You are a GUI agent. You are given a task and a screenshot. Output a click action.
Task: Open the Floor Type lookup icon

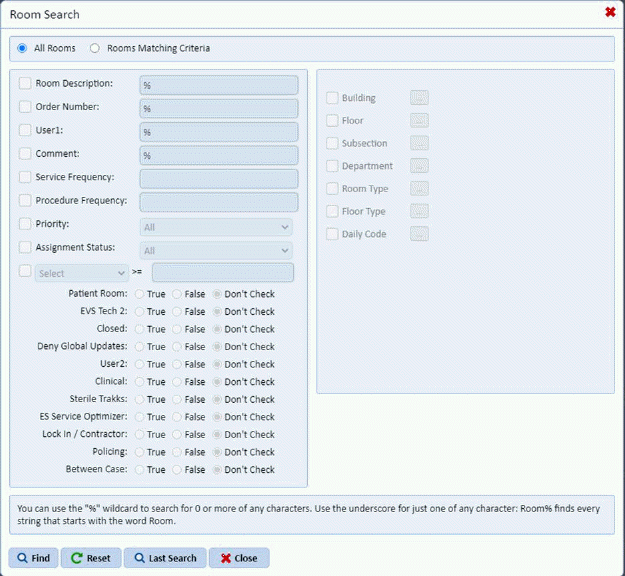coord(419,212)
